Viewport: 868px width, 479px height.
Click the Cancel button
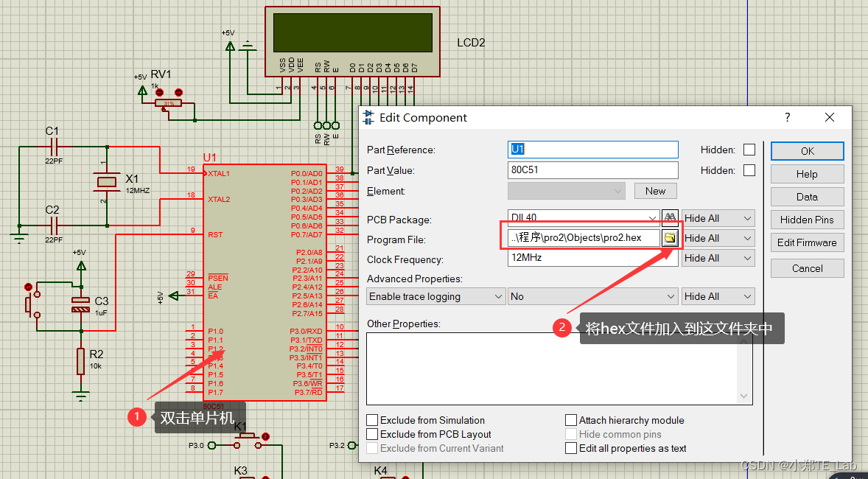[807, 268]
